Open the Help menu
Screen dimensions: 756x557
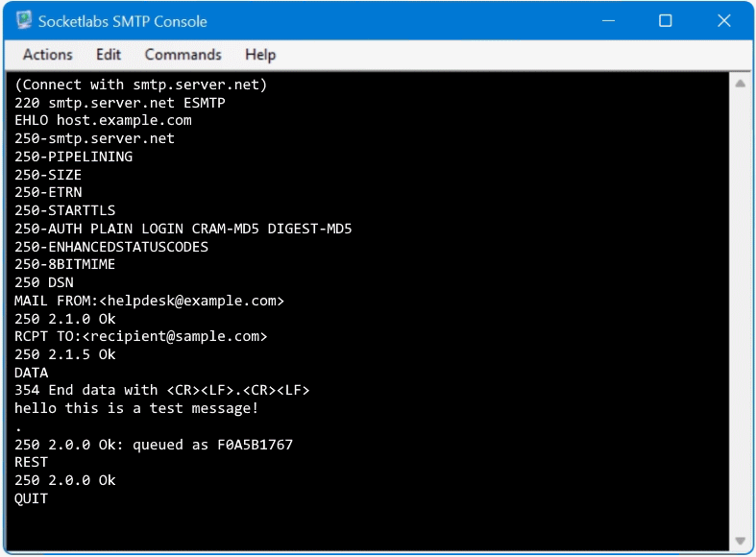260,55
